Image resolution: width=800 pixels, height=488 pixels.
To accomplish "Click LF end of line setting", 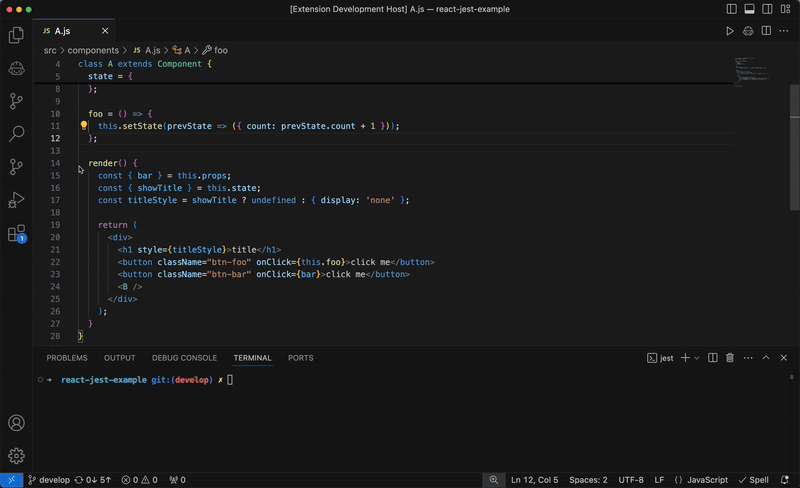I will coord(659,480).
